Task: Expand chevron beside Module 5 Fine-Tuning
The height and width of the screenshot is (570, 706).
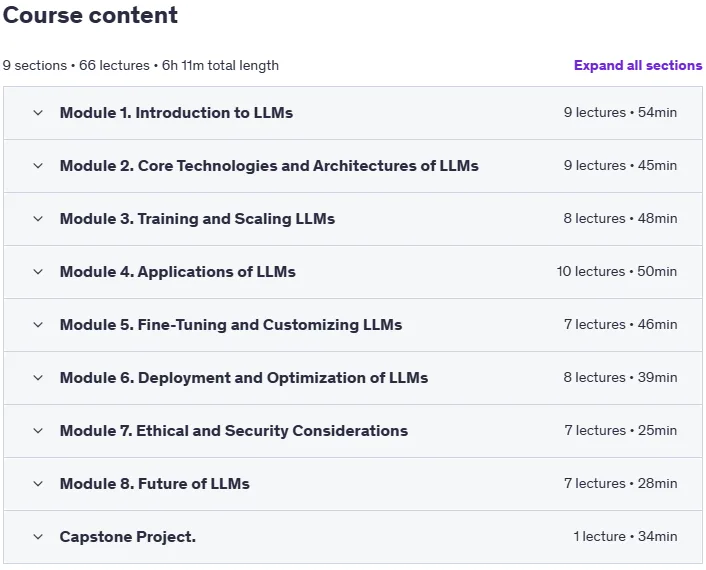Action: [x=38, y=325]
